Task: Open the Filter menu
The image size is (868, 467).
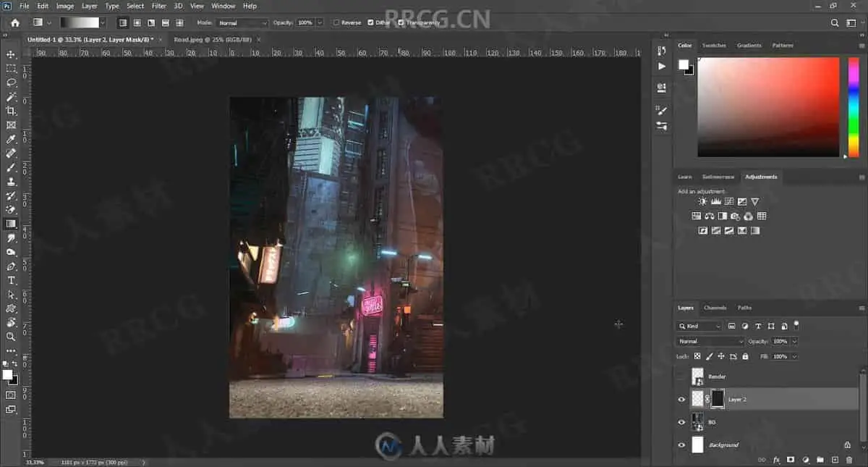Action: click(158, 6)
